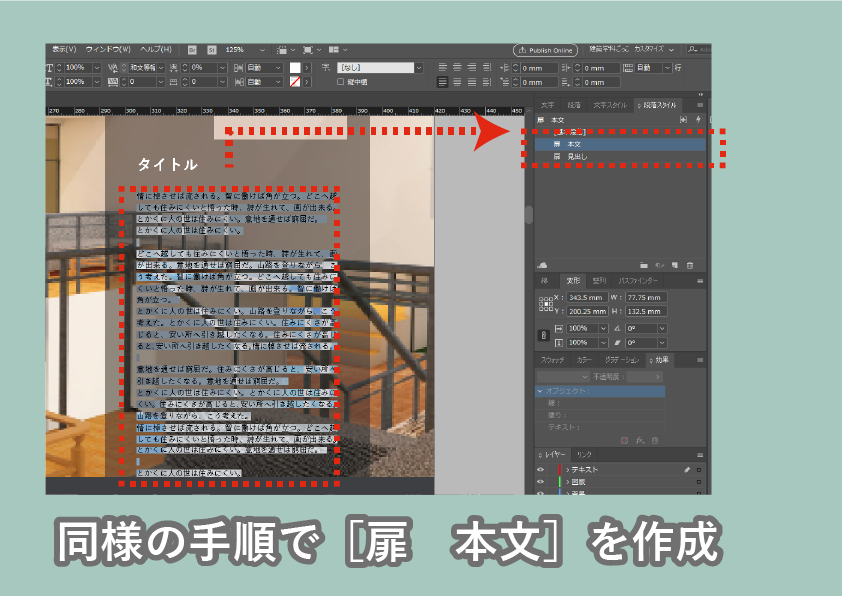The height and width of the screenshot is (596, 842).
Task: Toggle the 縦中横 checkbox
Action: [x=340, y=82]
